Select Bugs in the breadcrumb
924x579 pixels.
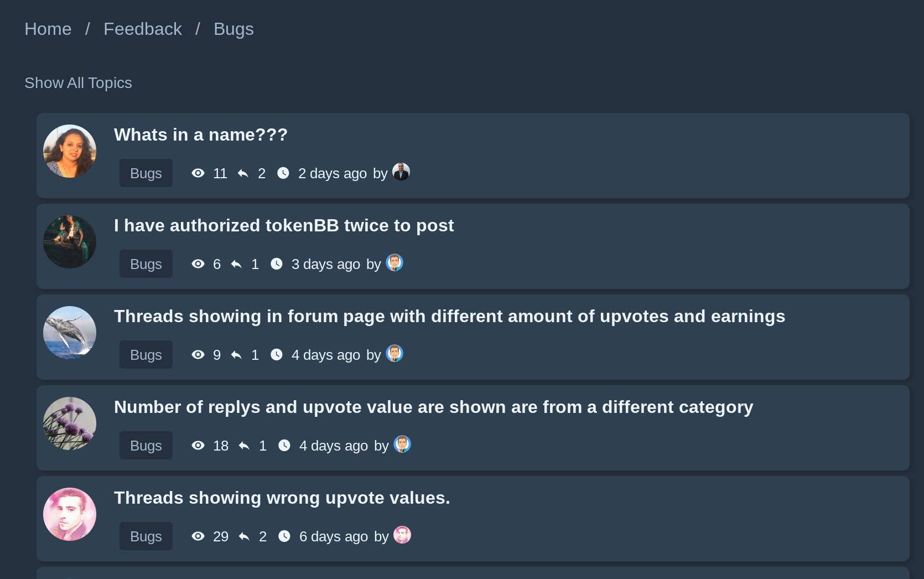(x=233, y=29)
